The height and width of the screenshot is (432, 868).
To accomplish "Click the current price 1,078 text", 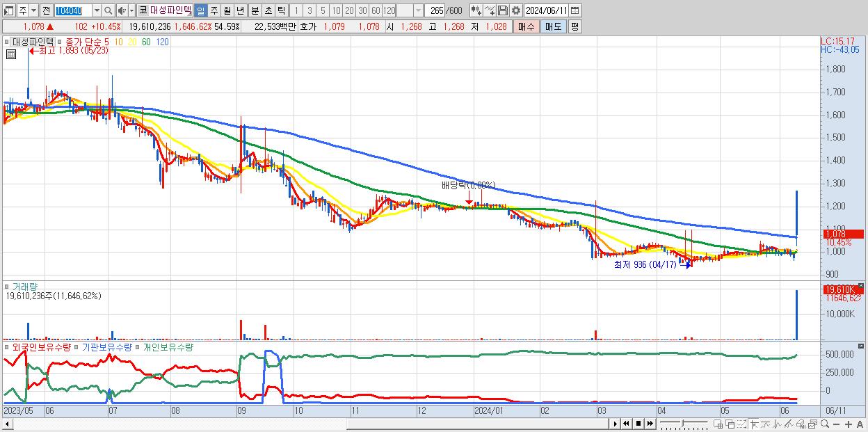I will (x=33, y=26).
